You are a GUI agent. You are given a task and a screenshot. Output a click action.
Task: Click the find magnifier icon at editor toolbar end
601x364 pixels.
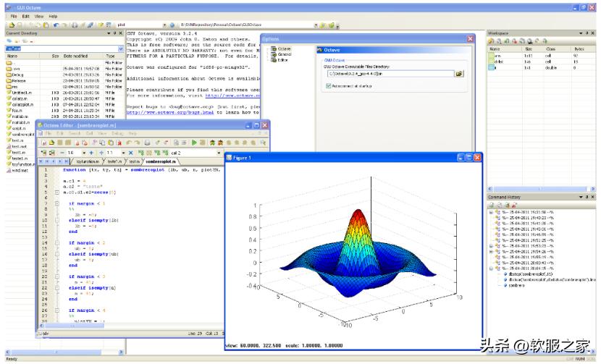[263, 143]
